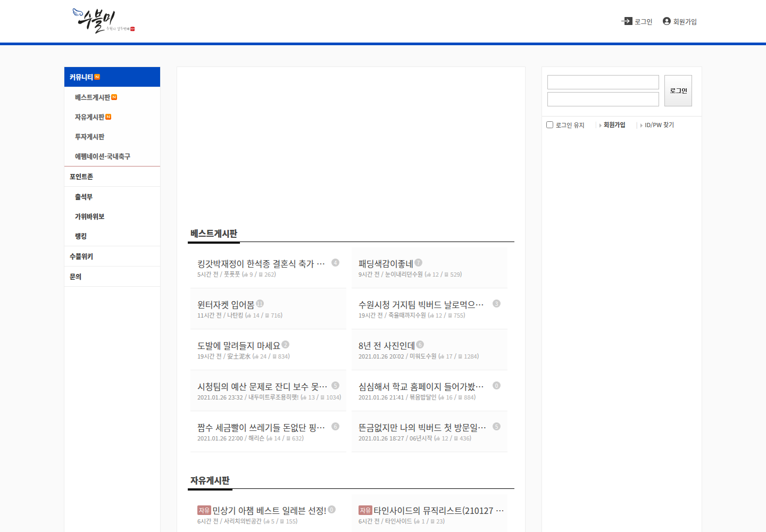766x532 pixels.
Task: Click the person icon beside 회원가입 in header
Action: click(x=667, y=21)
